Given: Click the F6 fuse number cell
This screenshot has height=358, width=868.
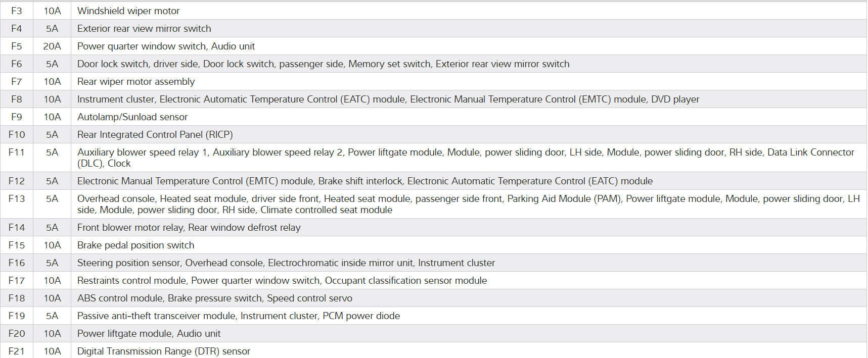Looking at the screenshot, I should click(17, 64).
